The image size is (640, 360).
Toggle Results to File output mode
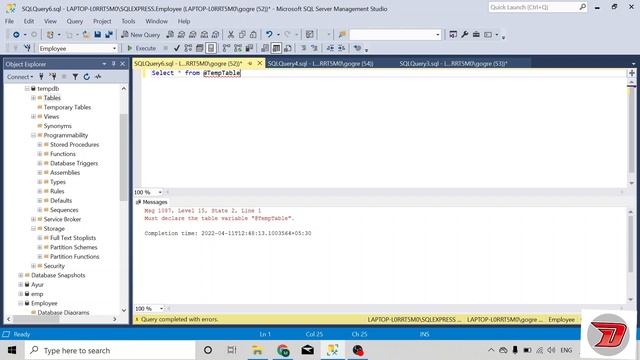point(288,48)
